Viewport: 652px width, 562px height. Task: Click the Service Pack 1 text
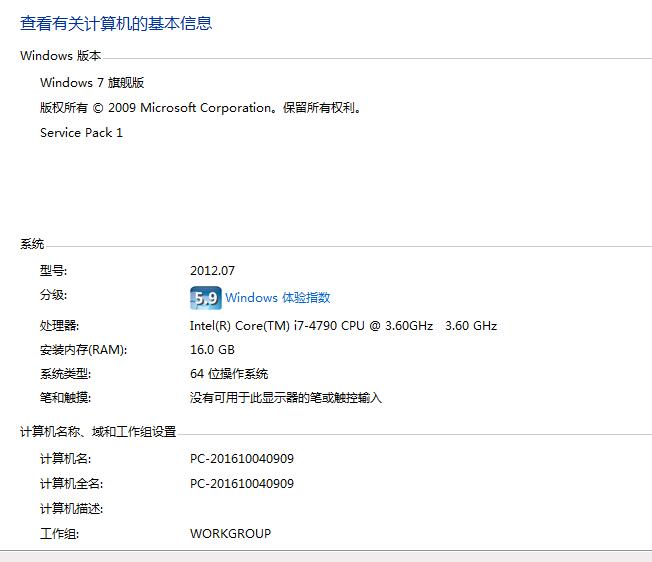click(x=81, y=133)
